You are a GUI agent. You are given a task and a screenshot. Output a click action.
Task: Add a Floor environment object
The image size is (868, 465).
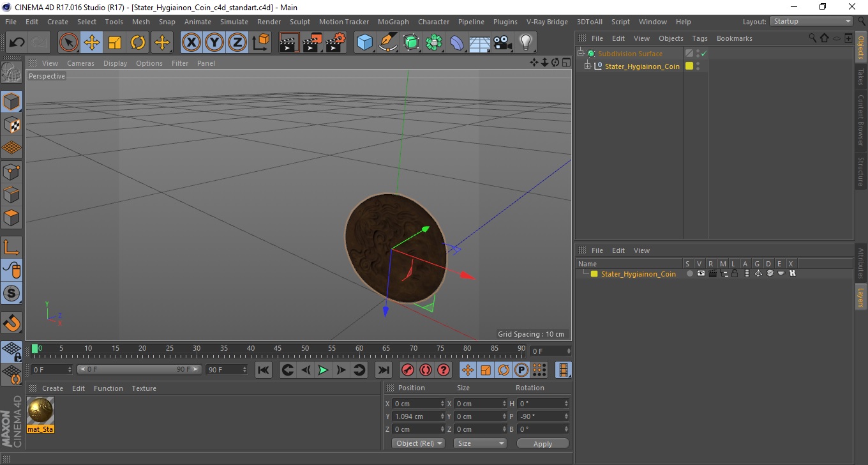[479, 43]
